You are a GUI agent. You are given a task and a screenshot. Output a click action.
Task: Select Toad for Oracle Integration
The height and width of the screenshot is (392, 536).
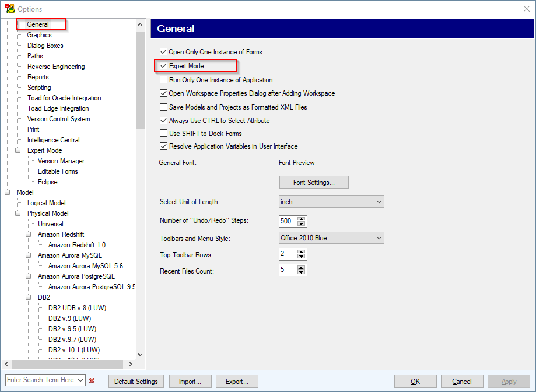pyautogui.click(x=64, y=98)
